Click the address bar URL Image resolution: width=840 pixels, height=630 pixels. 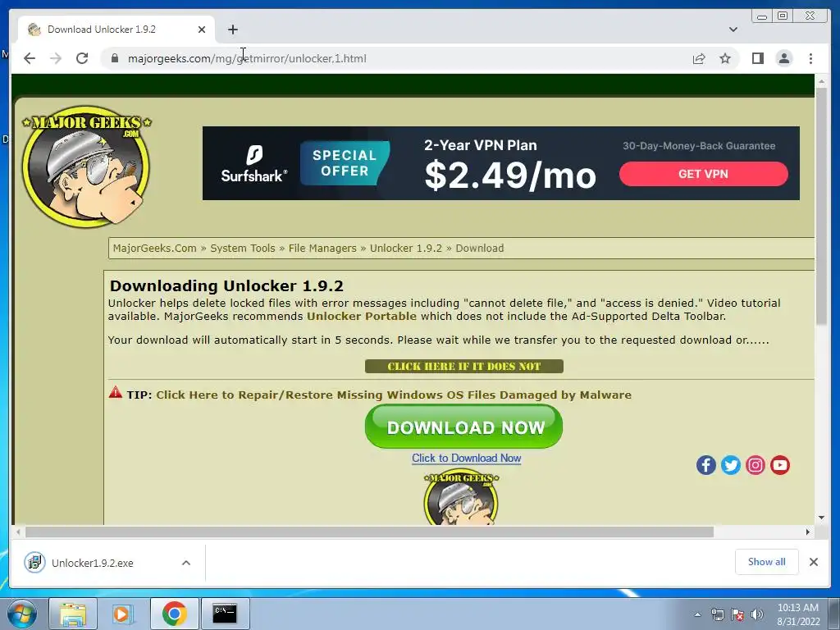click(x=247, y=58)
